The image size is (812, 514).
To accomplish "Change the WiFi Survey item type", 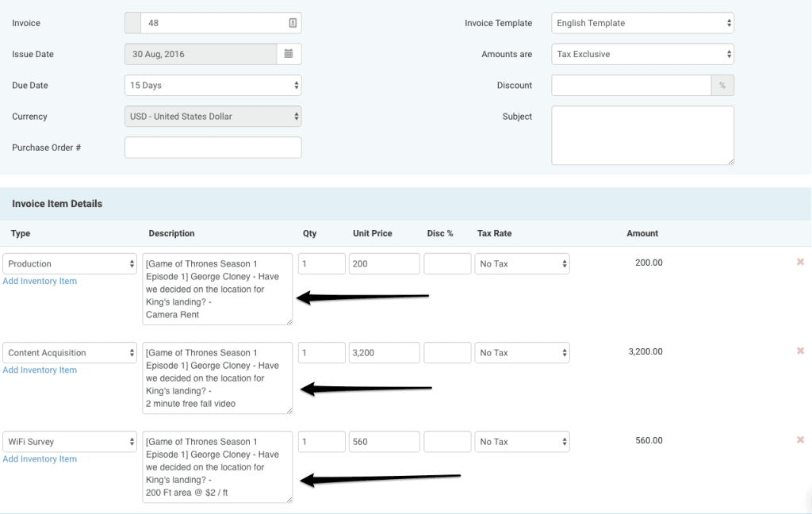I will 70,441.
